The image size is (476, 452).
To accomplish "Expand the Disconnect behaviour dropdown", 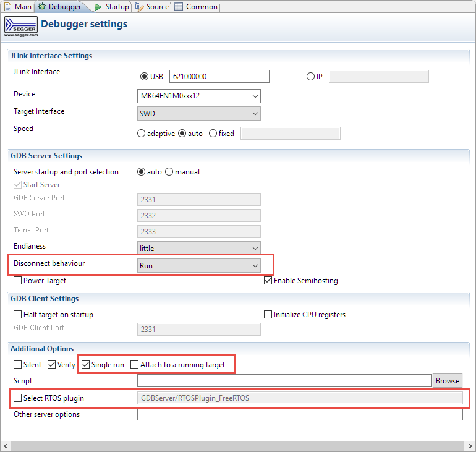I will coord(198,266).
